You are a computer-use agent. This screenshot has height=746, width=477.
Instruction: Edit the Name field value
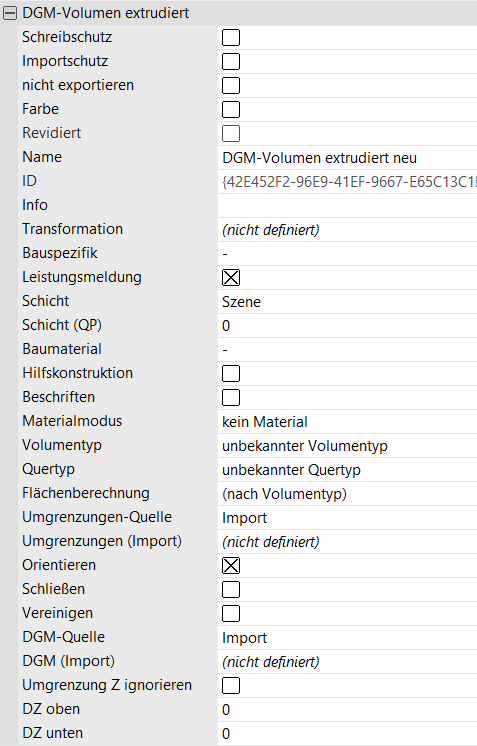pos(348,157)
